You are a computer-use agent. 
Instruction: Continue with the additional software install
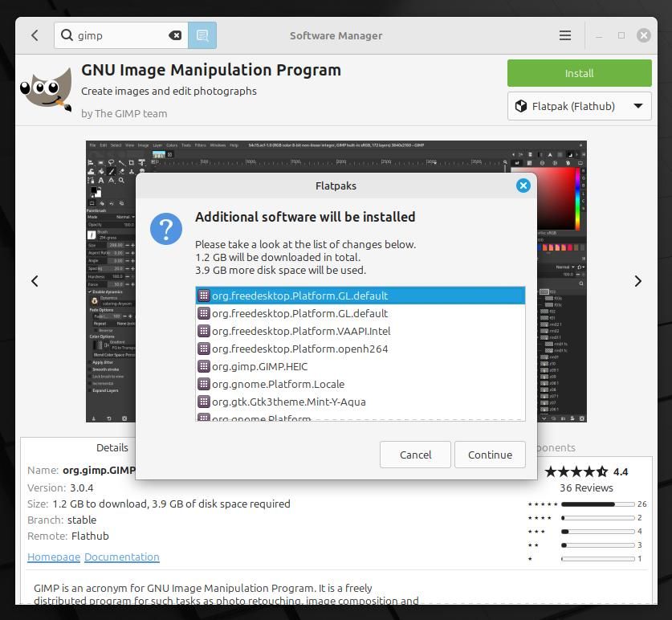pos(490,455)
